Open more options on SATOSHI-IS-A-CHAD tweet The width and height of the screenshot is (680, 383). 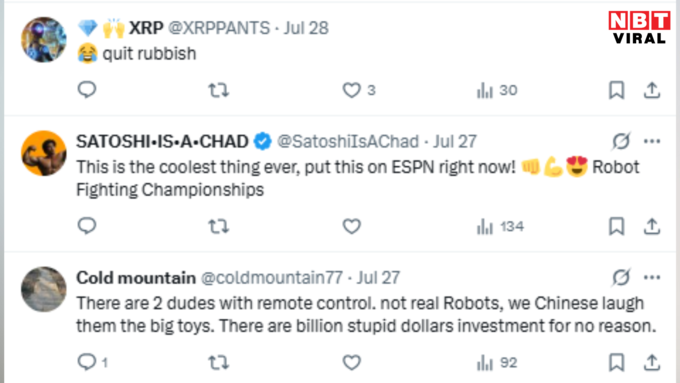click(x=652, y=141)
